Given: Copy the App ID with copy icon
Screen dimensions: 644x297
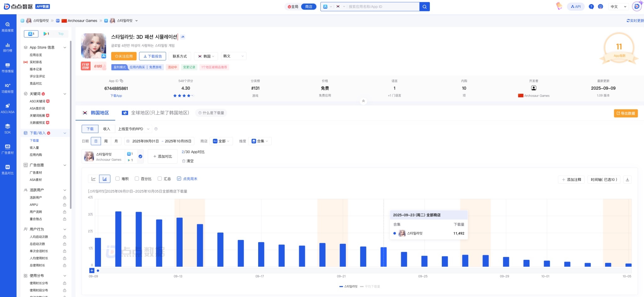Looking at the screenshot, I should 122,81.
